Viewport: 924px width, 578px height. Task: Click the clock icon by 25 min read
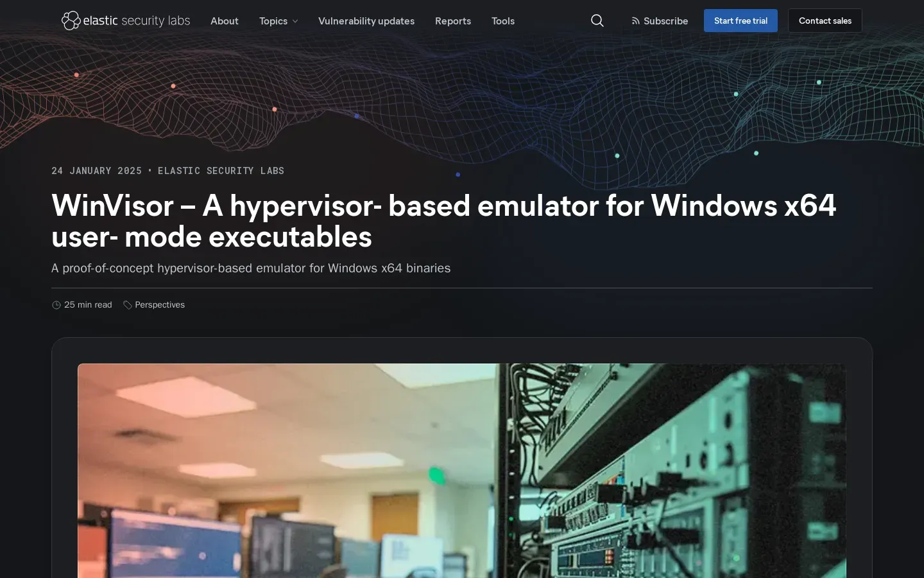pos(56,305)
